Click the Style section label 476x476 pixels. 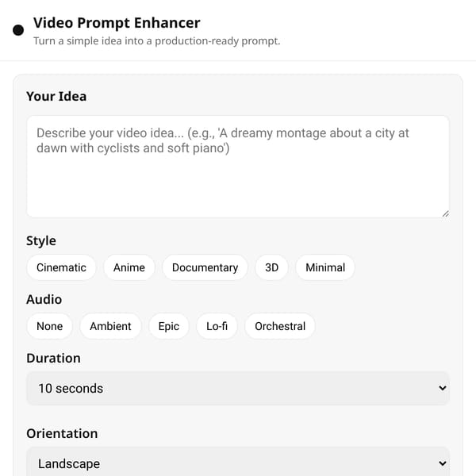[41, 240]
